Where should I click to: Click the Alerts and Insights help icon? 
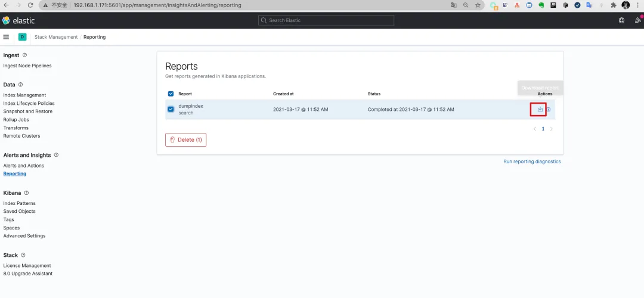pyautogui.click(x=56, y=155)
